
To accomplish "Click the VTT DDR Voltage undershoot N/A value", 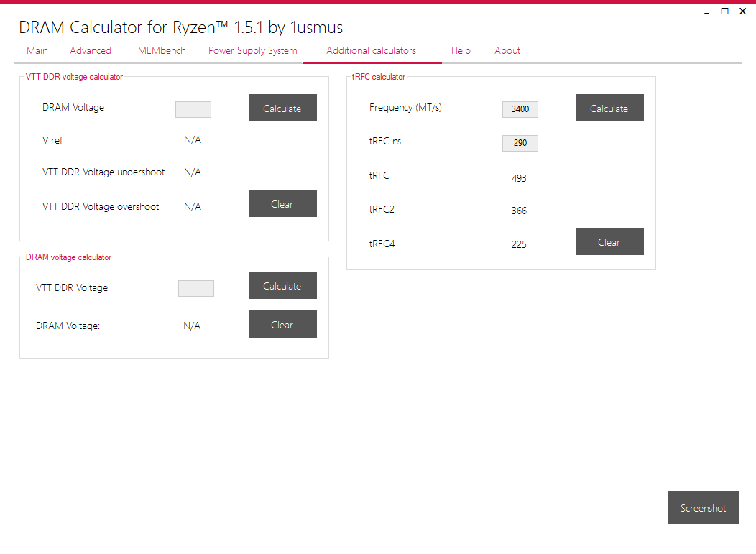I will (193, 172).
